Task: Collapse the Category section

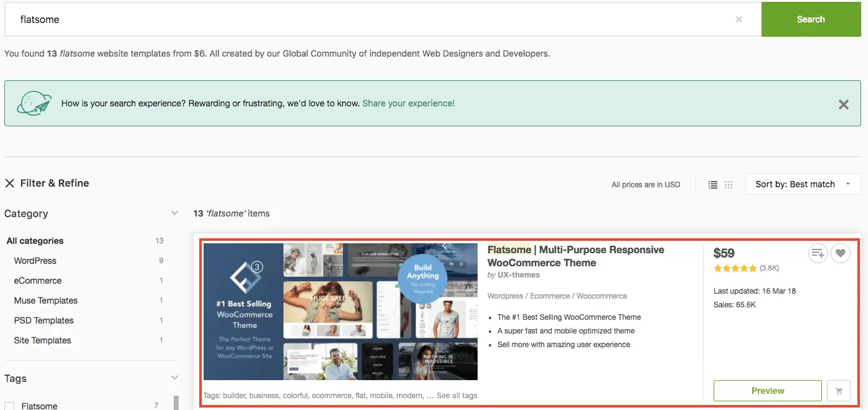Action: coord(174,213)
